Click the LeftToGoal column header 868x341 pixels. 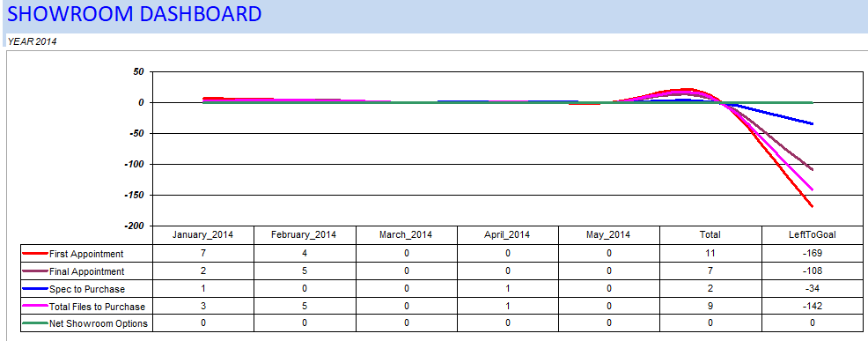pos(813,234)
